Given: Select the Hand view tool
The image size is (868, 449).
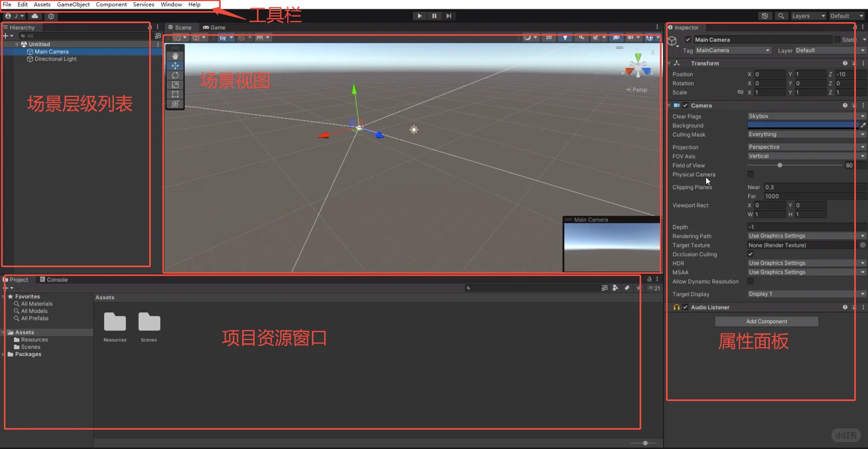Looking at the screenshot, I should tap(175, 56).
